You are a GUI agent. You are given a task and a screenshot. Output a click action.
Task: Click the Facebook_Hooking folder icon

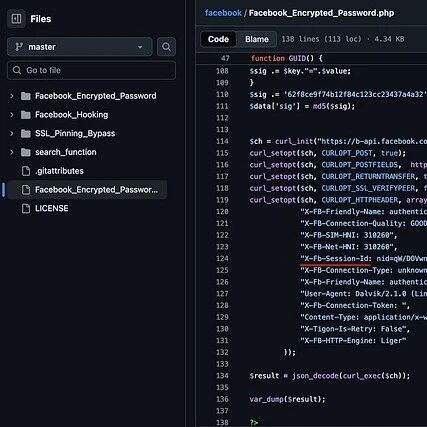pos(26,115)
